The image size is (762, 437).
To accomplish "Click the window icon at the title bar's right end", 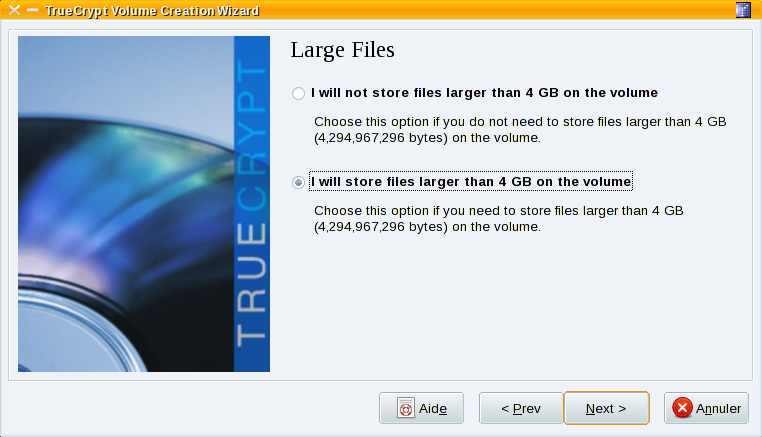I will coord(743,10).
